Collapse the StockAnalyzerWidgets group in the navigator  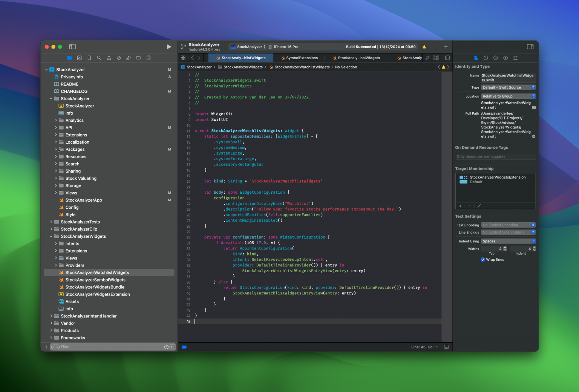(x=51, y=236)
